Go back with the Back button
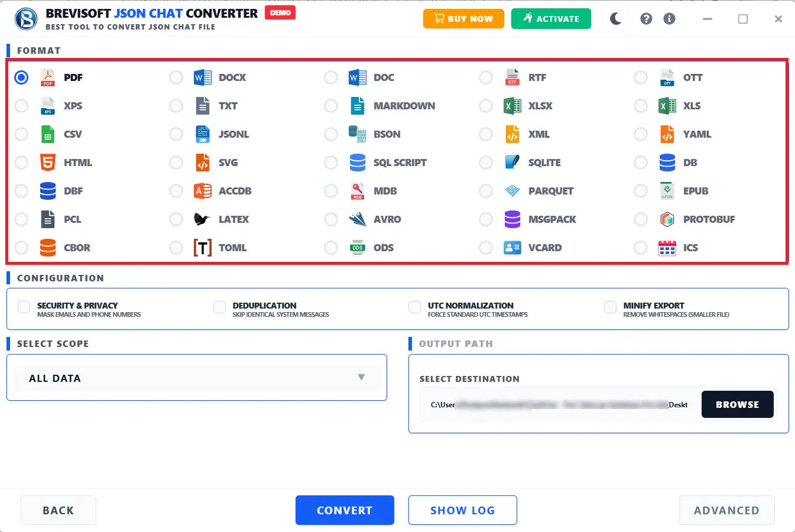This screenshot has height=532, width=795. pos(59,510)
